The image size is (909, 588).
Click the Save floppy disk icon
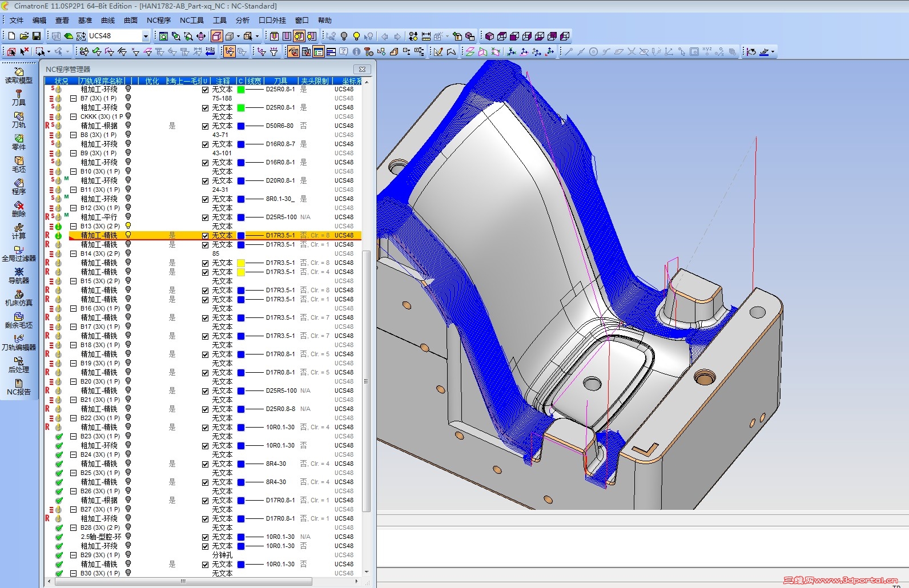[x=37, y=36]
